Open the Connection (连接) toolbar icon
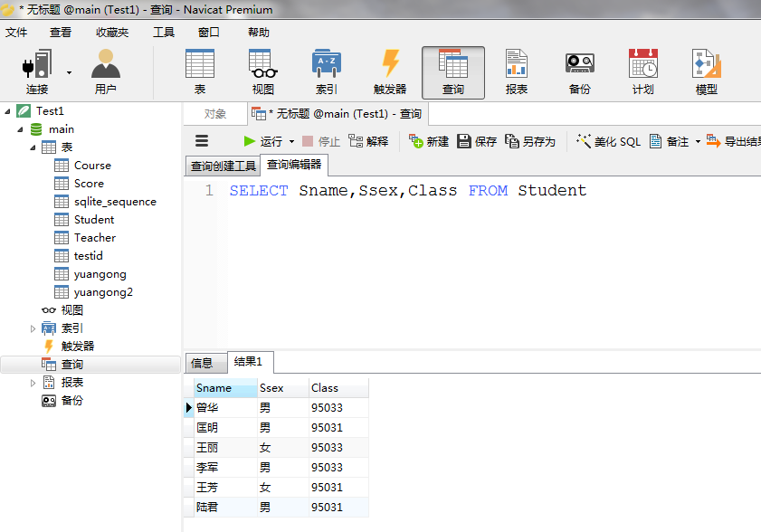 click(x=37, y=71)
